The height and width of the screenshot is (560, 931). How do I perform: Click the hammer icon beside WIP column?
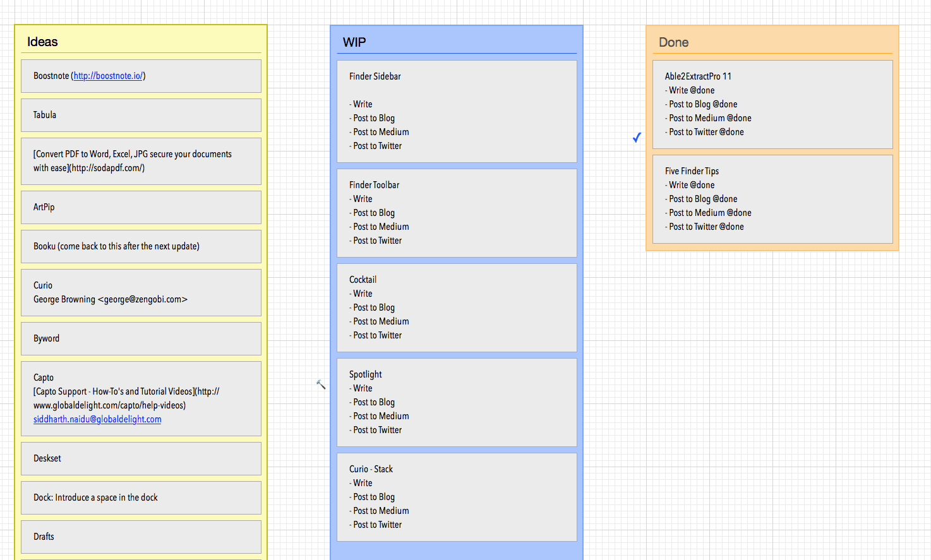tap(321, 384)
